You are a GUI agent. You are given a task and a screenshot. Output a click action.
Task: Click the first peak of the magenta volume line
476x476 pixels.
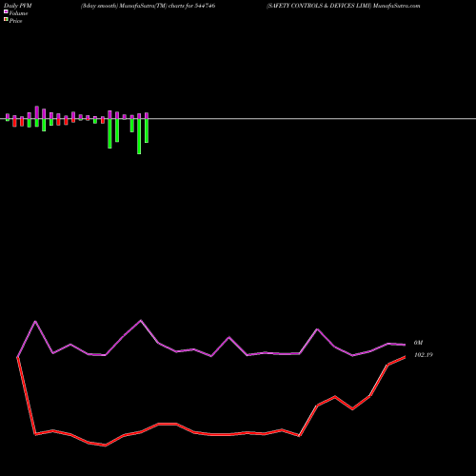pyautogui.click(x=35, y=322)
